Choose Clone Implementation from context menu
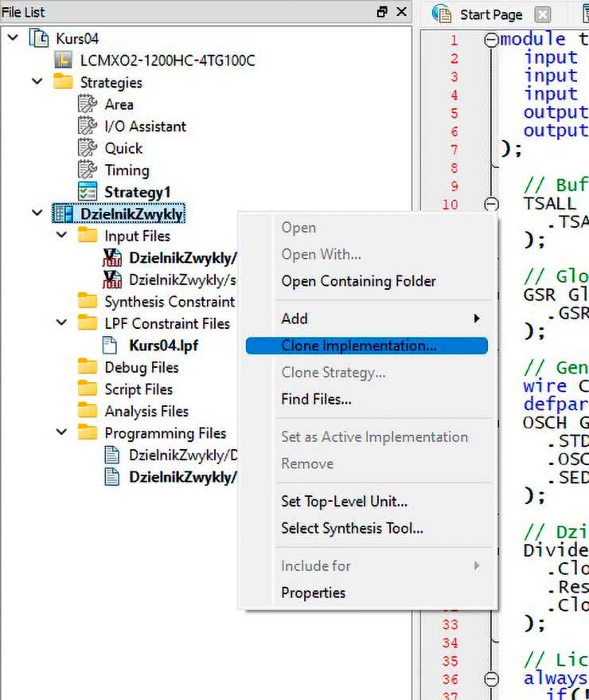This screenshot has width=589, height=700. (x=358, y=346)
